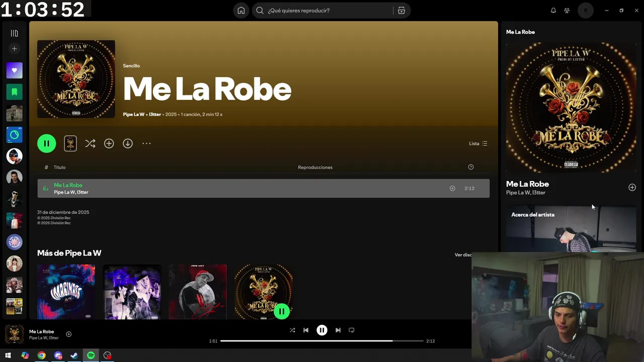Open Discord from the taskbar
This screenshot has height=362, width=644.
[x=58, y=355]
